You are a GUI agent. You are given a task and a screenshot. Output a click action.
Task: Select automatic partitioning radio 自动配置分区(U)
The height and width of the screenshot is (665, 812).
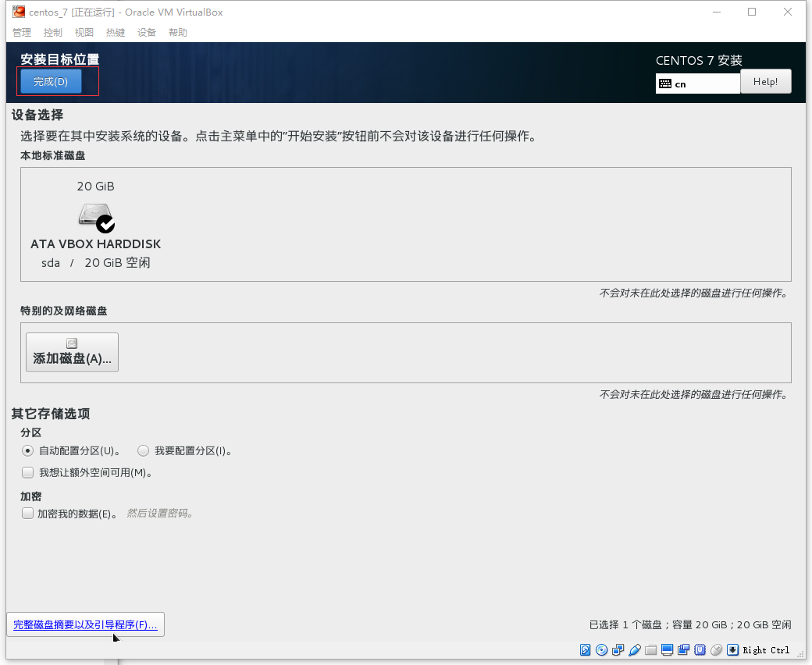(27, 451)
